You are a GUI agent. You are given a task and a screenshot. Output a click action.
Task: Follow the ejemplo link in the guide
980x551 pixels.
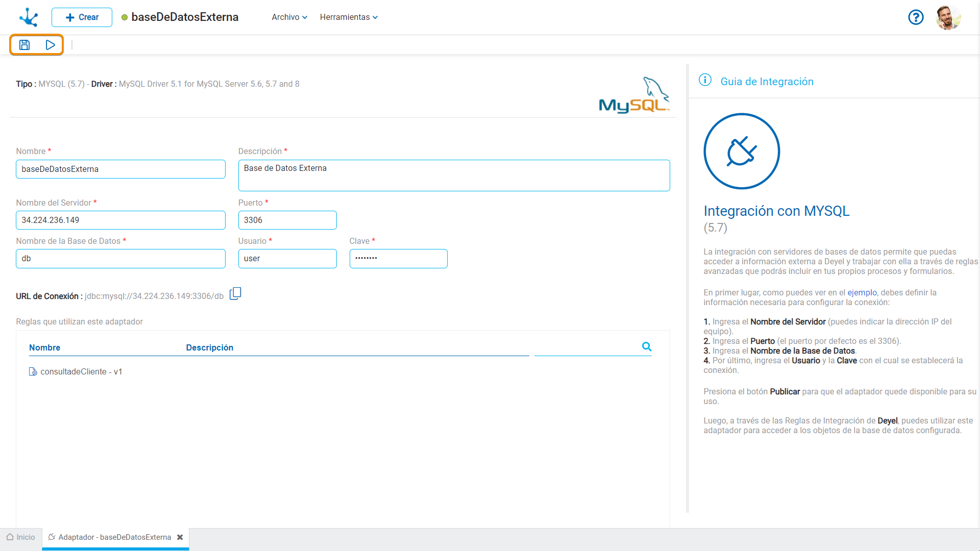click(862, 293)
